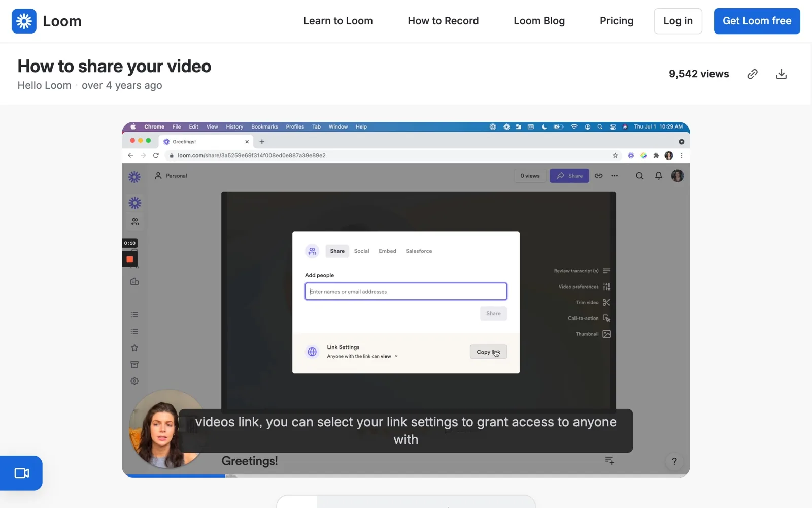812x508 pixels.
Task: Open new tab with plus button
Action: coord(262,142)
